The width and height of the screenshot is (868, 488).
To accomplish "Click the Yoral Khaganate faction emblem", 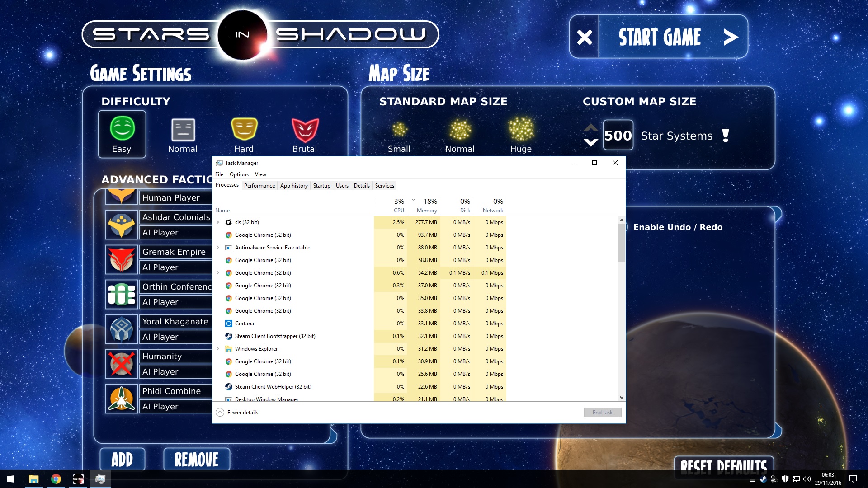I will tap(122, 329).
